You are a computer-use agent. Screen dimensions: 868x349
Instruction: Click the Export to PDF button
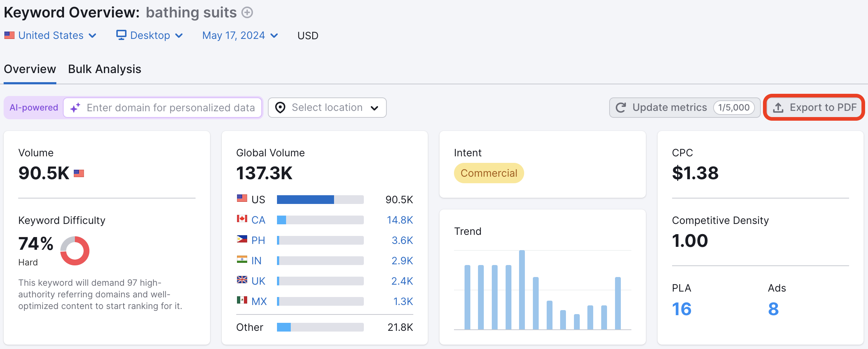814,108
